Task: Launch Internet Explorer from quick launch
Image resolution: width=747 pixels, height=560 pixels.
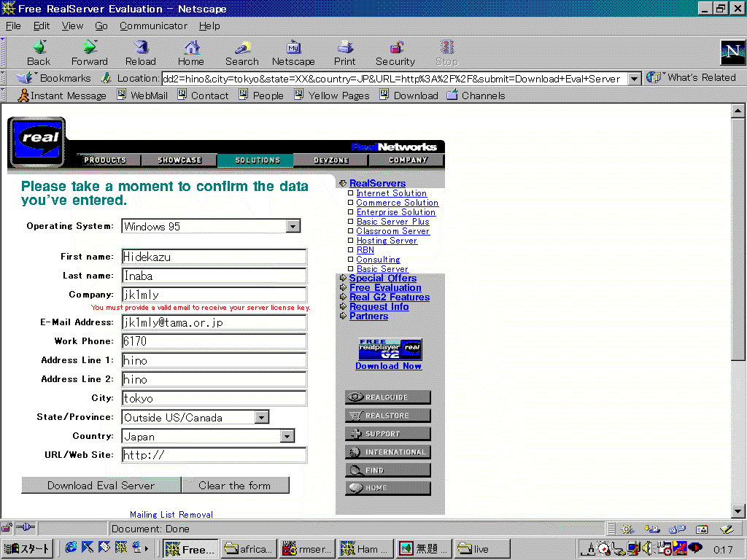Action: point(71,548)
